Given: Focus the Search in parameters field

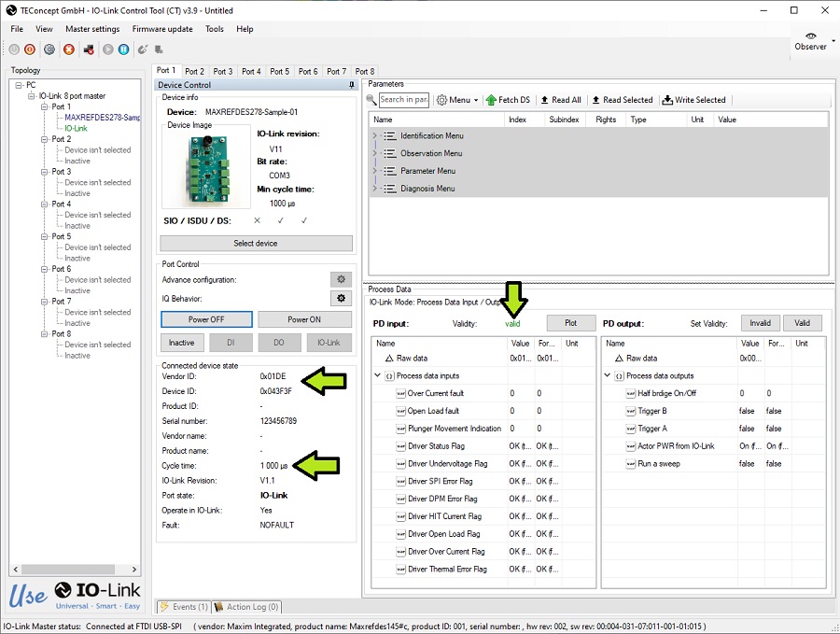Looking at the screenshot, I should [404, 100].
